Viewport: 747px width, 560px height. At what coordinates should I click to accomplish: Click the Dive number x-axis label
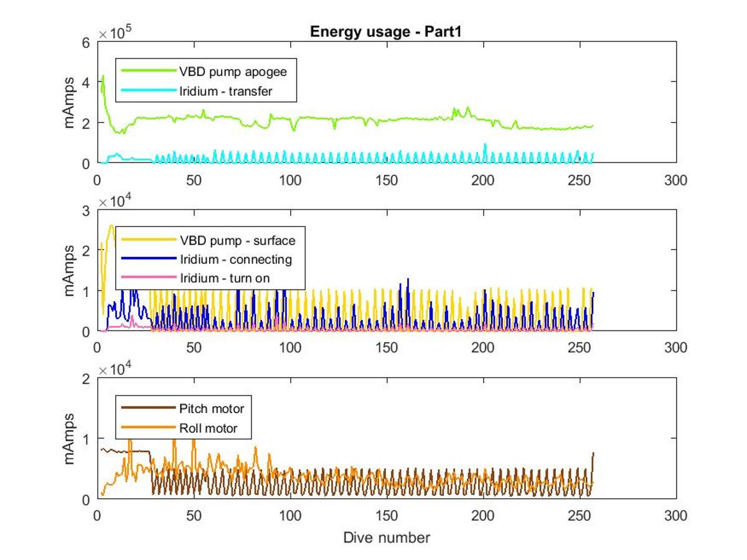point(386,537)
